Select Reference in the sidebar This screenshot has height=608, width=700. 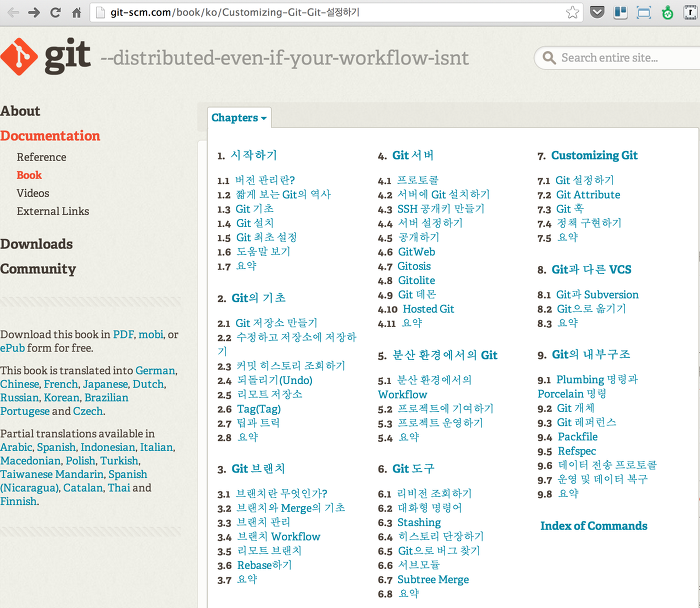click(42, 157)
